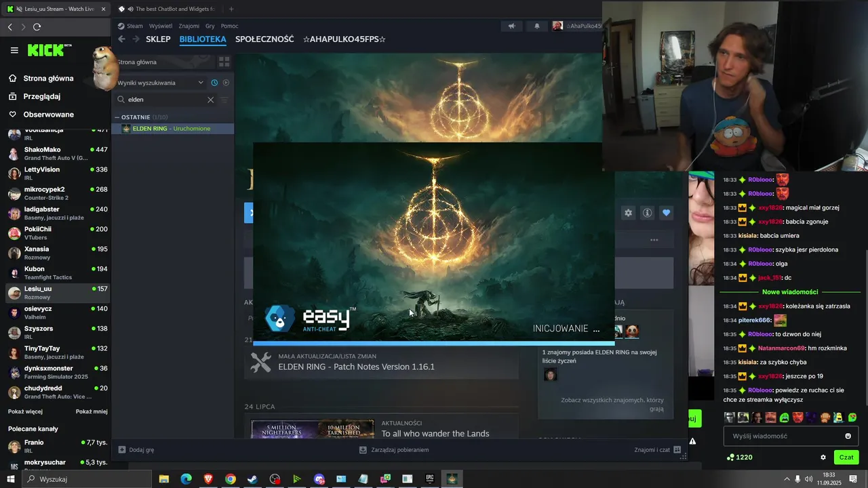Screen dimensions: 868x488
Task: Open LettyVision channel
Action: pyautogui.click(x=57, y=173)
